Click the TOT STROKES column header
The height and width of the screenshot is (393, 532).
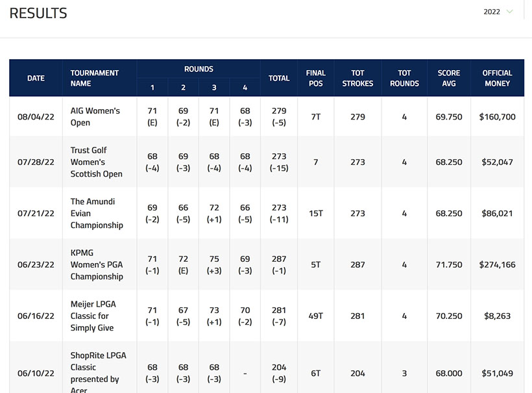point(357,78)
